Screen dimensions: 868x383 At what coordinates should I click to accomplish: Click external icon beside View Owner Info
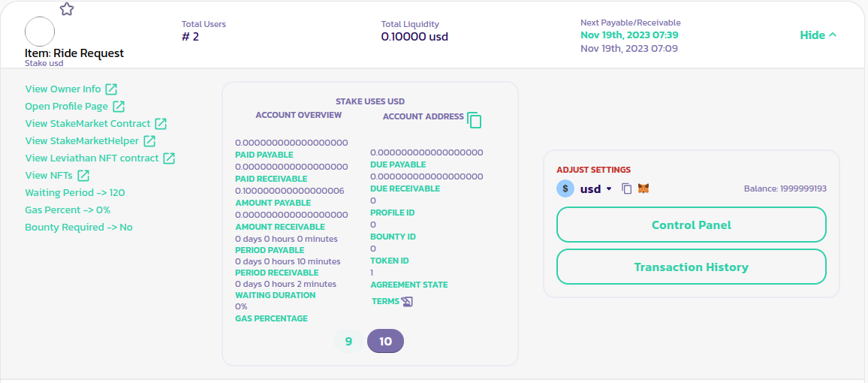[111, 89]
